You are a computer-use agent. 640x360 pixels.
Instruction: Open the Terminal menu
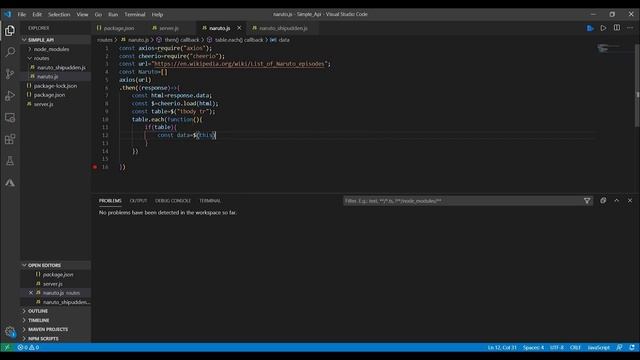(135, 14)
